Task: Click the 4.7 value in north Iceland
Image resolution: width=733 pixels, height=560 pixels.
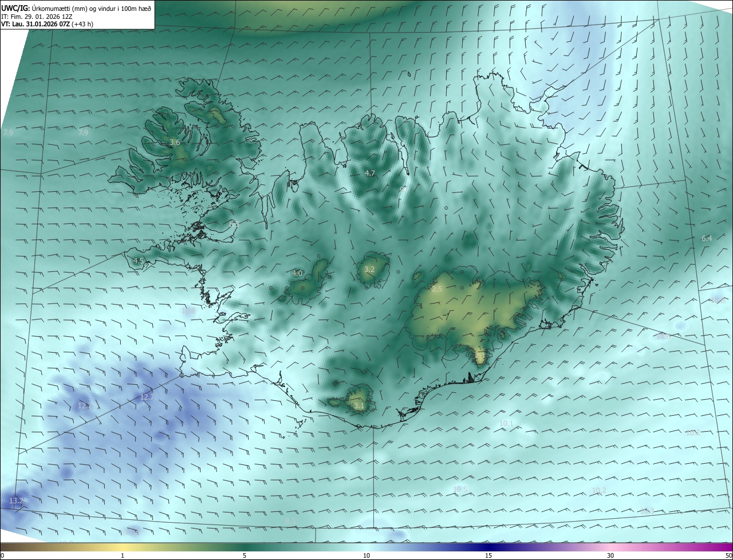Action: [x=370, y=173]
